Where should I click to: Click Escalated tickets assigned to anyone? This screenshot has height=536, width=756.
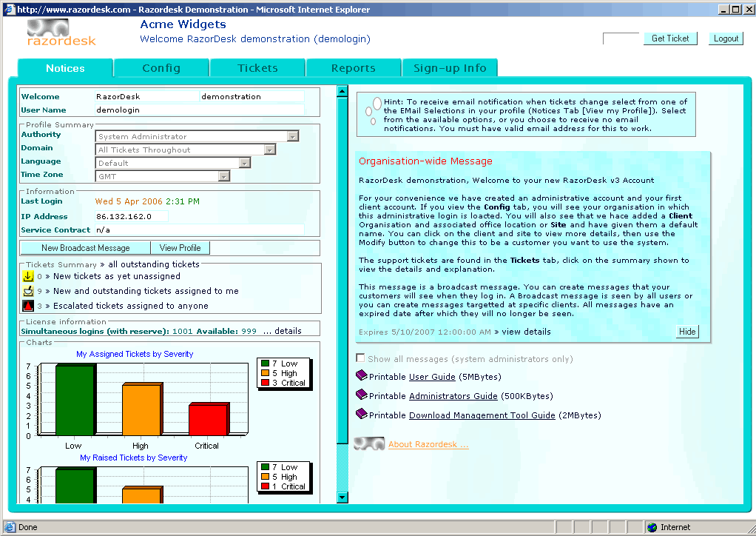[x=131, y=306]
